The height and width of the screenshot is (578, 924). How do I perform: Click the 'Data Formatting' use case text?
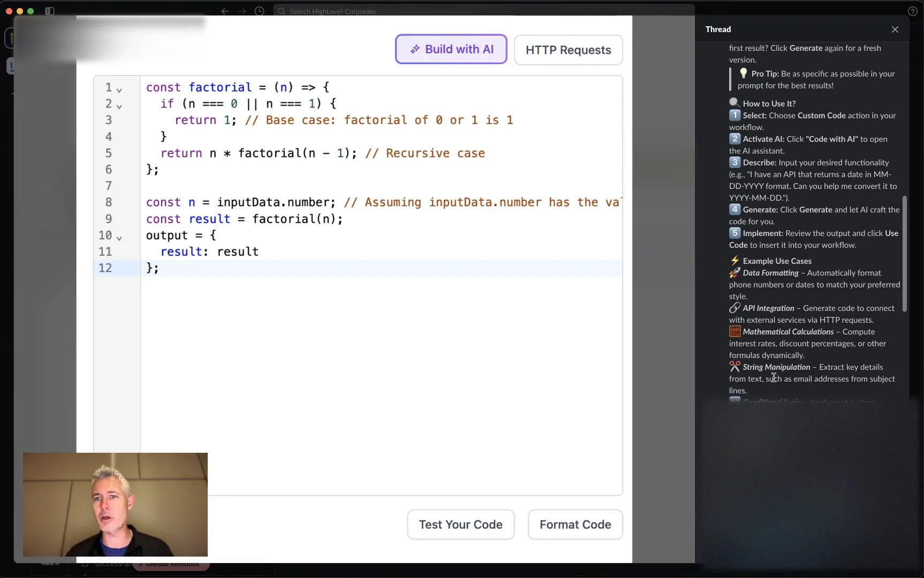click(770, 273)
